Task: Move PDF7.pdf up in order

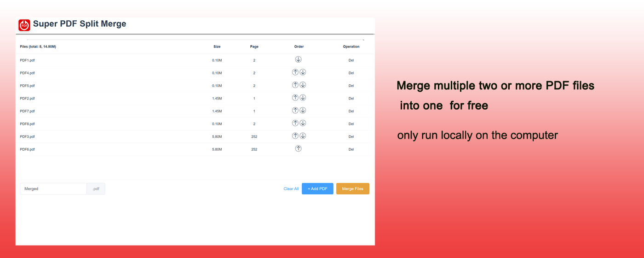Action: pyautogui.click(x=295, y=110)
